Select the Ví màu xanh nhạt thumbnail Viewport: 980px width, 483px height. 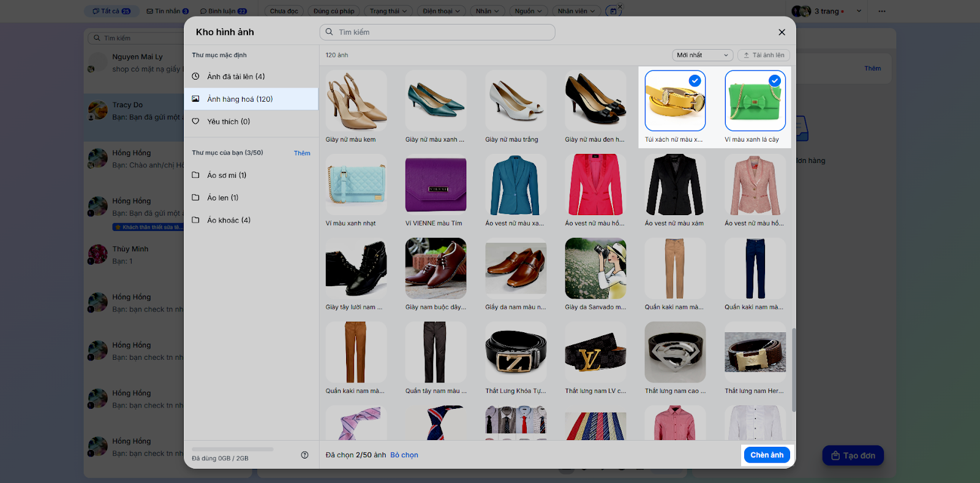point(356,184)
